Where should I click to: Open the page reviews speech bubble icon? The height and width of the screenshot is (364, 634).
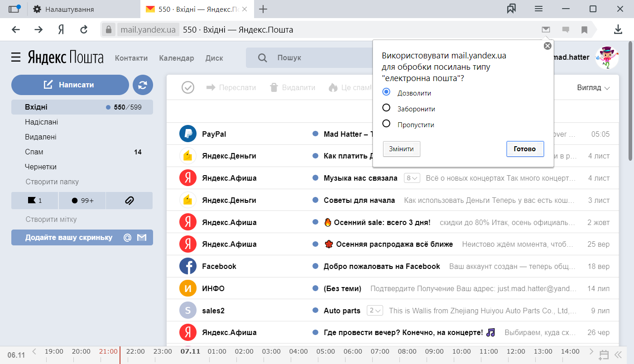[x=566, y=30]
